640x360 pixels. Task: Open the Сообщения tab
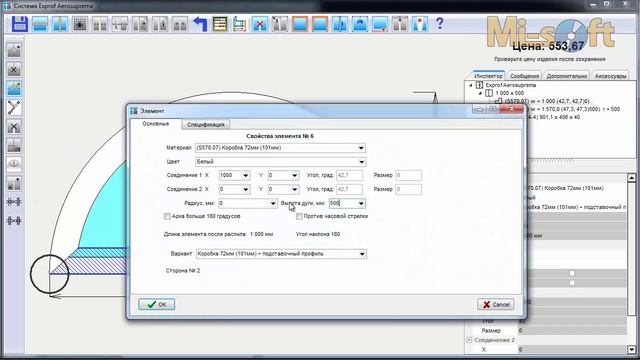pyautogui.click(x=524, y=76)
